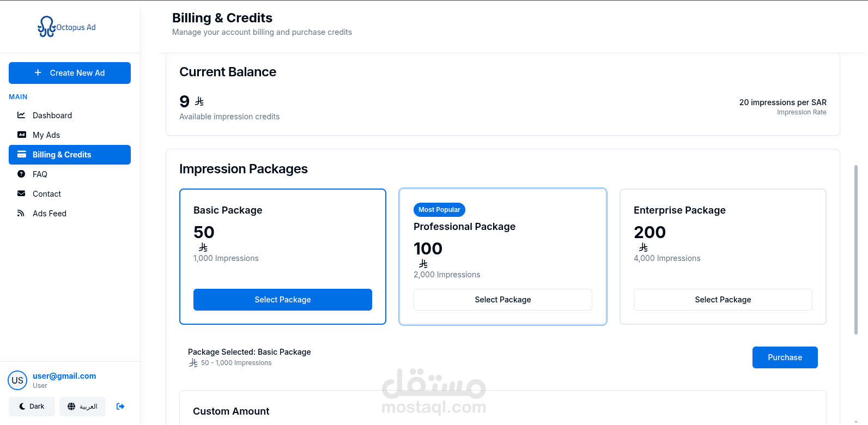Click the Dashboard chart icon

[21, 115]
